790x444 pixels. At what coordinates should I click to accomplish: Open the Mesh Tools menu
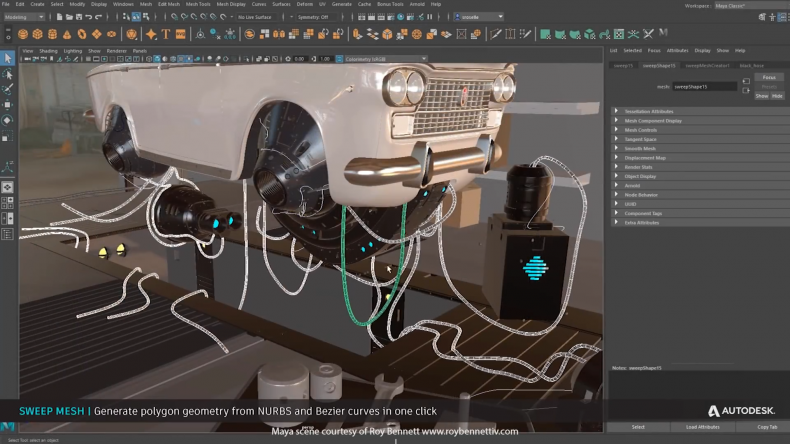197,4
